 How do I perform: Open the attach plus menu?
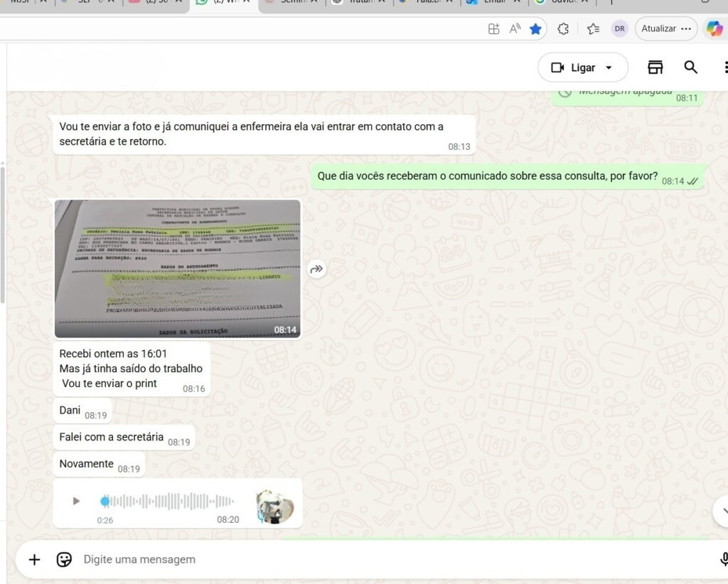[x=34, y=559]
